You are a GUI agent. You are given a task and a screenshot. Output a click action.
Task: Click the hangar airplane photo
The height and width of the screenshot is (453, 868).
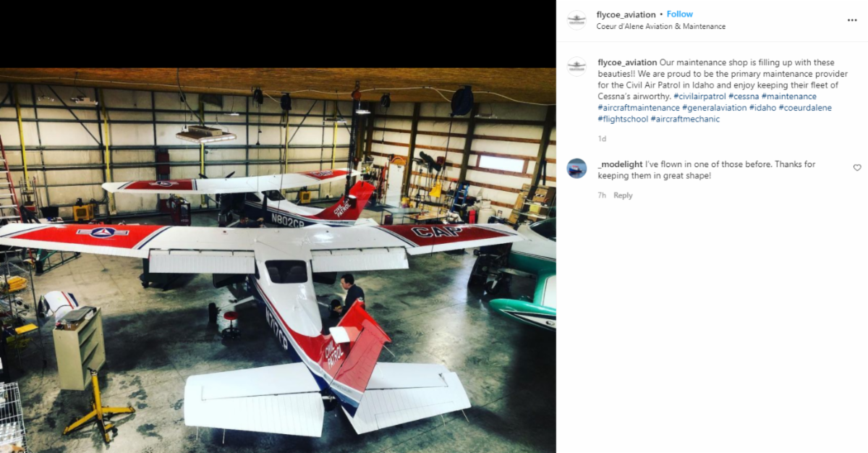pos(278,261)
